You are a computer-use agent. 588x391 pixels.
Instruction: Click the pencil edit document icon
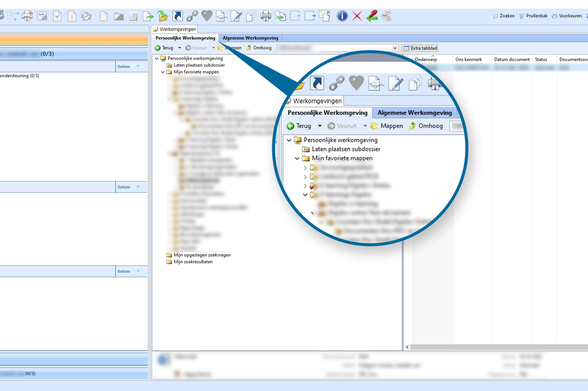pyautogui.click(x=236, y=16)
